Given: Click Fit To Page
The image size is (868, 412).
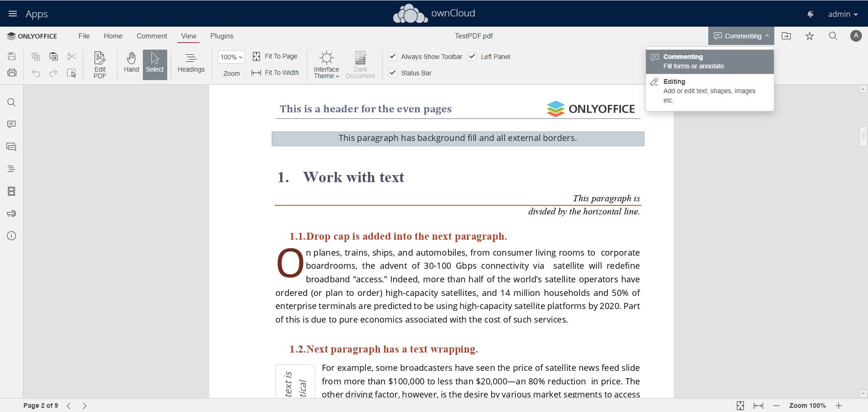Looking at the screenshot, I should [x=275, y=56].
